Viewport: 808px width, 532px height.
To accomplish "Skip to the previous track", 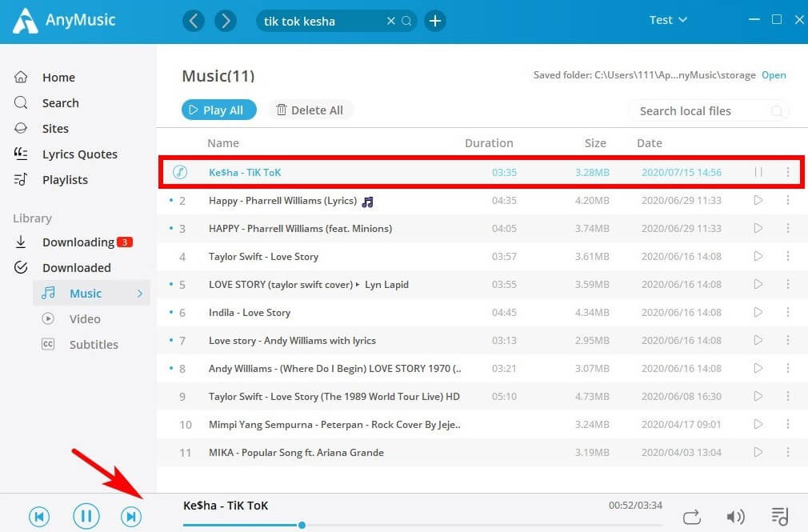I will (x=39, y=517).
